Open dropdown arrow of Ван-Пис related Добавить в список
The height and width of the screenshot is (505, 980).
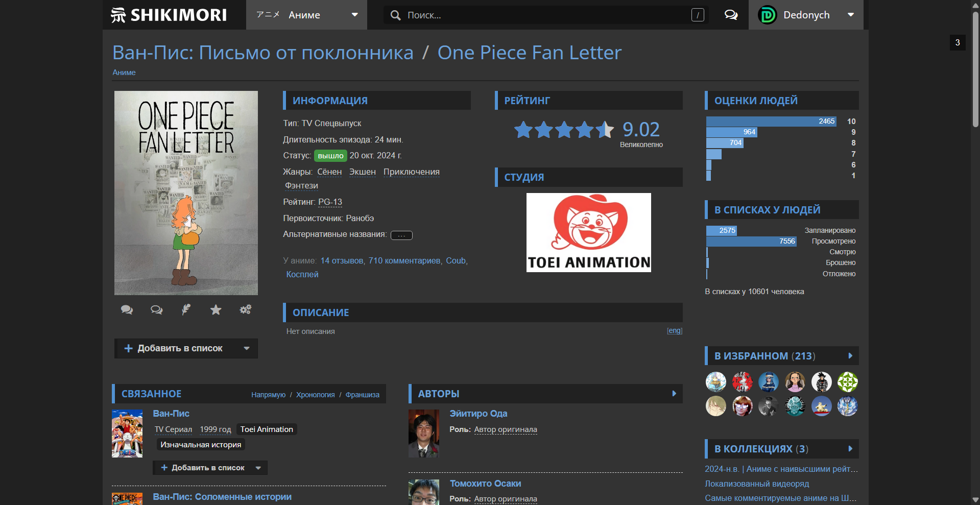(258, 468)
